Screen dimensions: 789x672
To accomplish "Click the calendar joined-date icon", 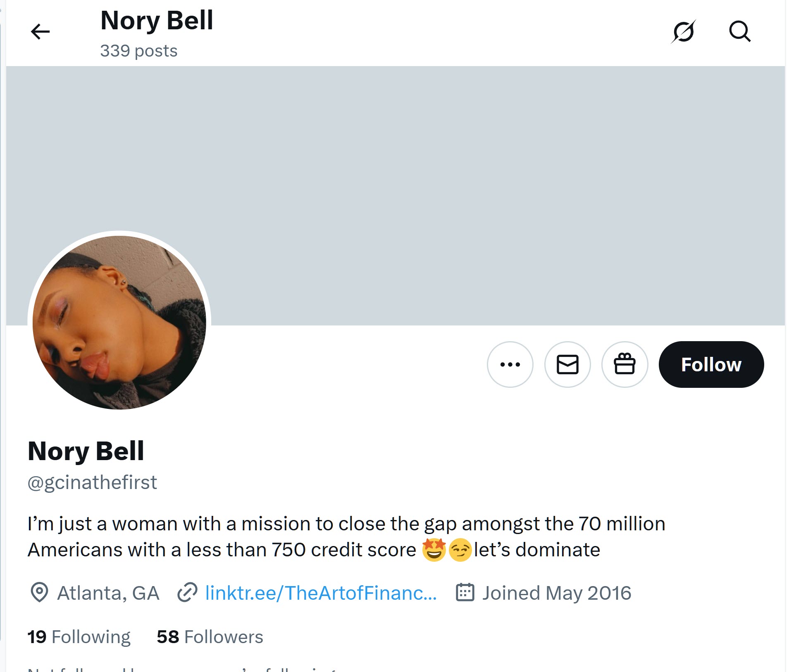I will click(x=465, y=593).
